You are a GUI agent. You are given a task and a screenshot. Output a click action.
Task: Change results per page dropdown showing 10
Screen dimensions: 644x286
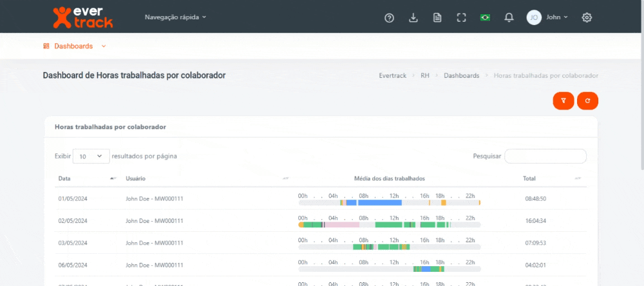[91, 156]
